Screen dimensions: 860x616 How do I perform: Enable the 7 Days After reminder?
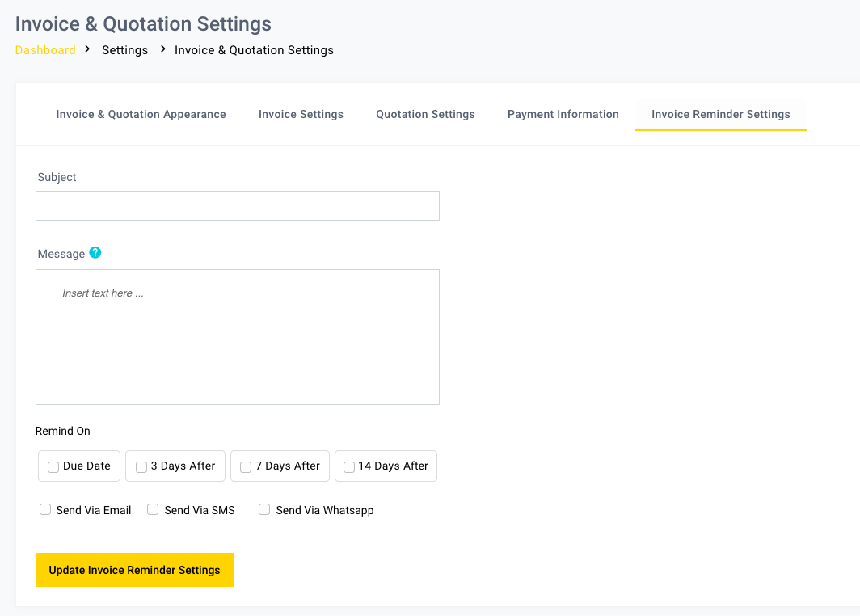(x=246, y=466)
